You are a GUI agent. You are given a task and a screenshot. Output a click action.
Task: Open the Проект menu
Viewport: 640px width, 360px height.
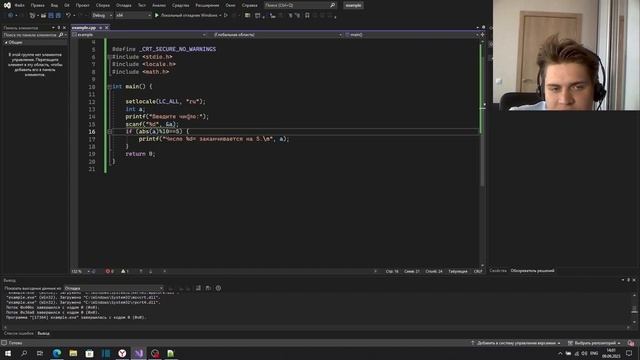click(82, 5)
